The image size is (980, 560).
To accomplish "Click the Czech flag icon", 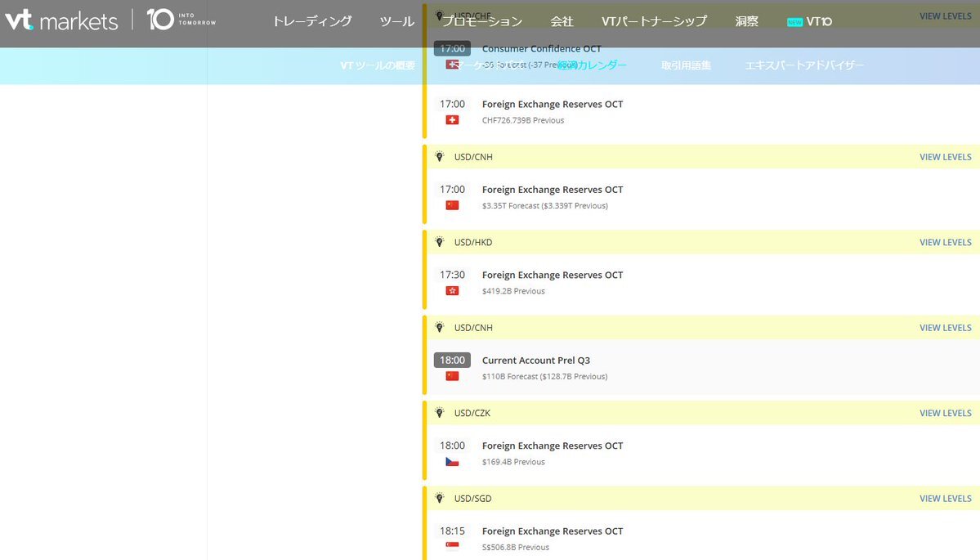I will pyautogui.click(x=452, y=462).
